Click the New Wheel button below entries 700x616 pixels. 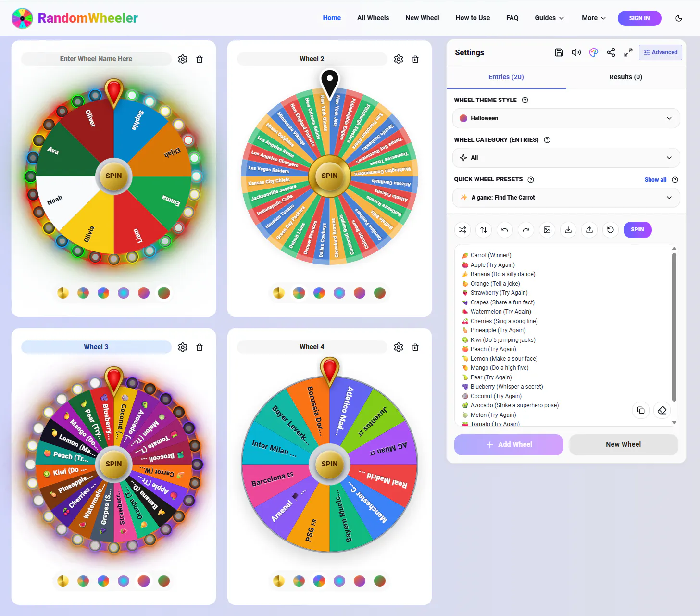tap(624, 445)
